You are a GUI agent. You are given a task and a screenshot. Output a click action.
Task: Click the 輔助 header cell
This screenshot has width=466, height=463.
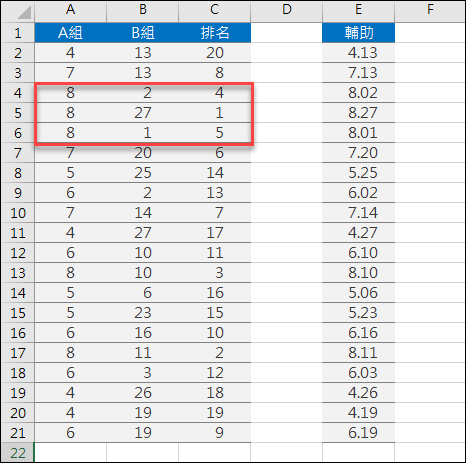[359, 33]
